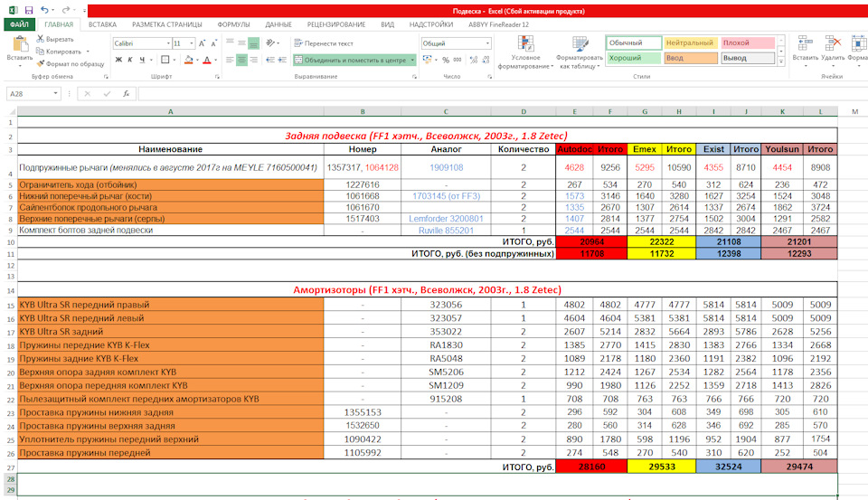The height and width of the screenshot is (500, 868).
Task: Expand the cell styles gallery
Action: [781, 61]
